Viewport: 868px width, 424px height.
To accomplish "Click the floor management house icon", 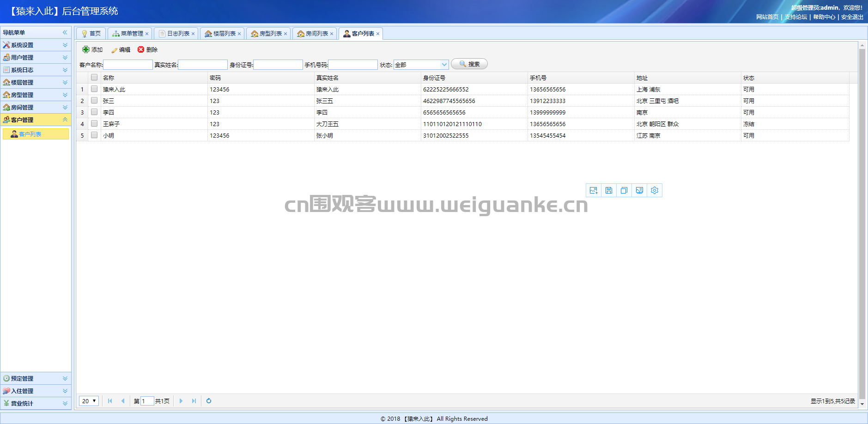I will click(x=6, y=82).
